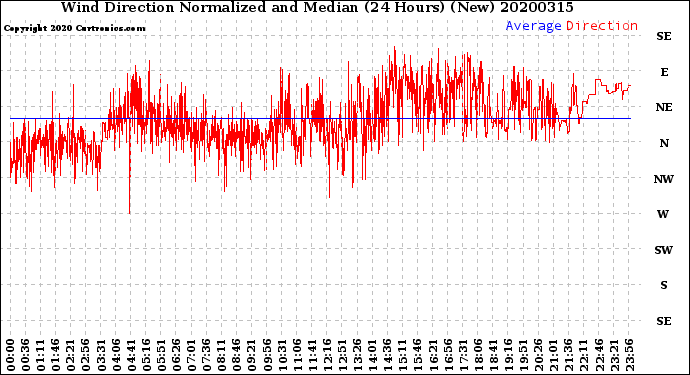690x375 pixels.
Task: Click the red 'Direction' legend label
Action: tap(602, 26)
